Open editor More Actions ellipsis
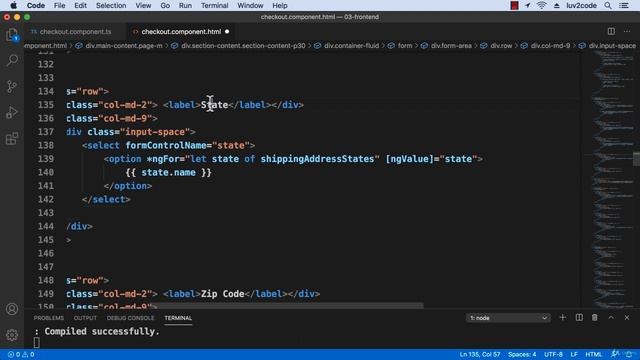 [627, 31]
